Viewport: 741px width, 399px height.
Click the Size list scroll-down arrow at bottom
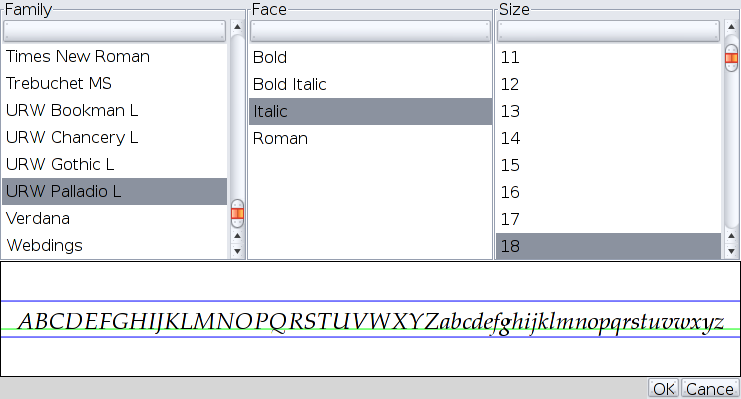pyautogui.click(x=731, y=252)
